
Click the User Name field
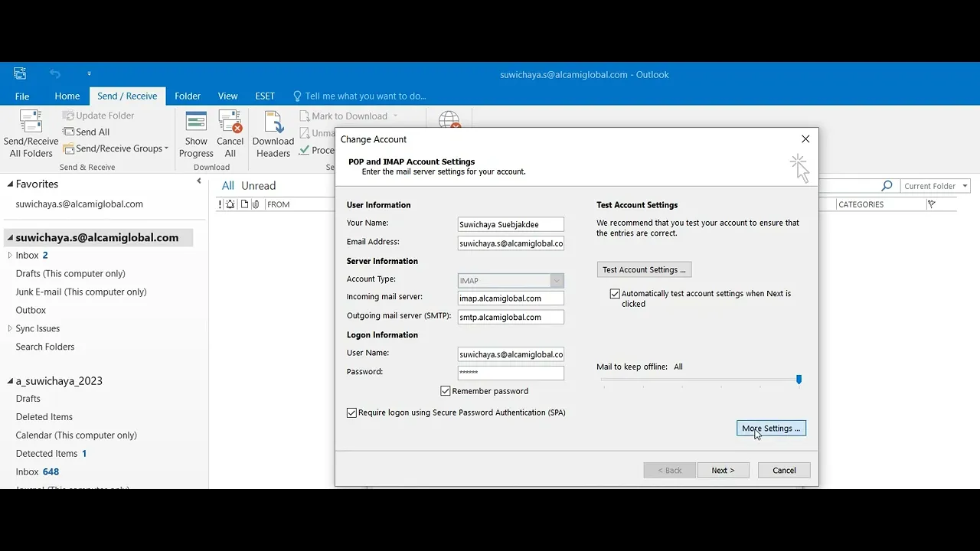pyautogui.click(x=511, y=354)
